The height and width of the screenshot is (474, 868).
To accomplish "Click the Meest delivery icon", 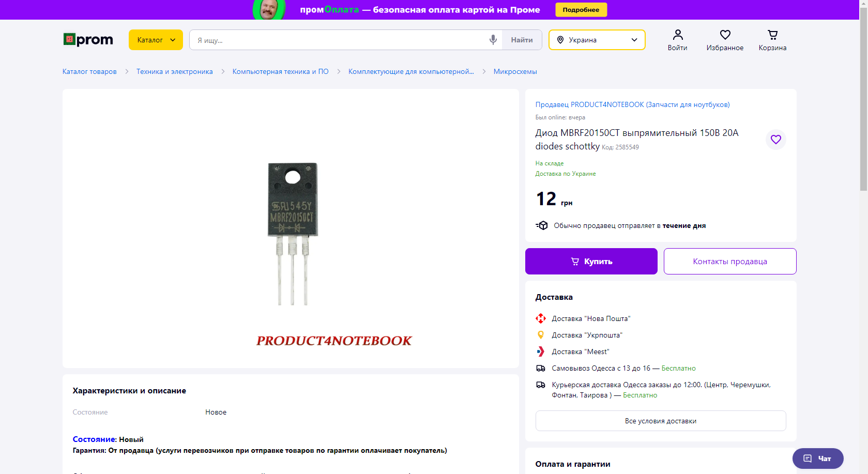I will point(541,351).
